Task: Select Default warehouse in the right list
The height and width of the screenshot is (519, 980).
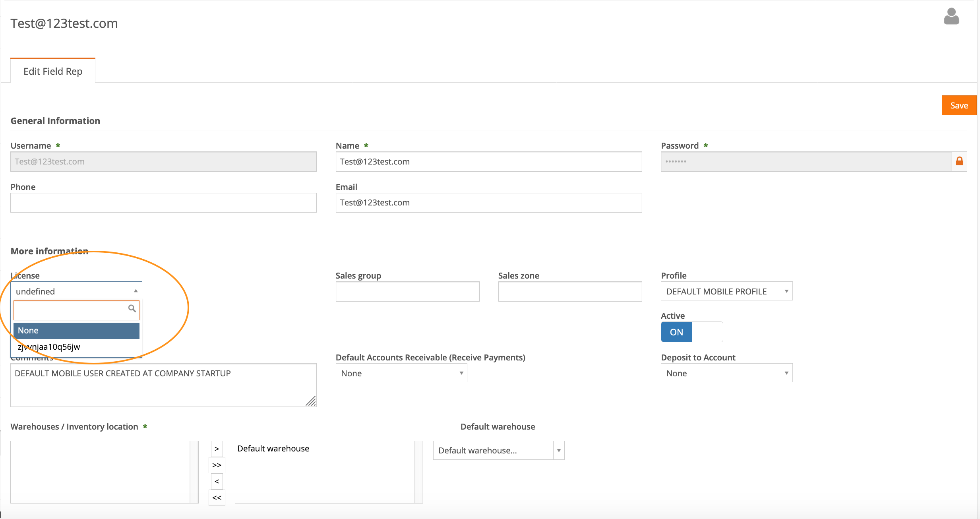Action: pos(273,449)
